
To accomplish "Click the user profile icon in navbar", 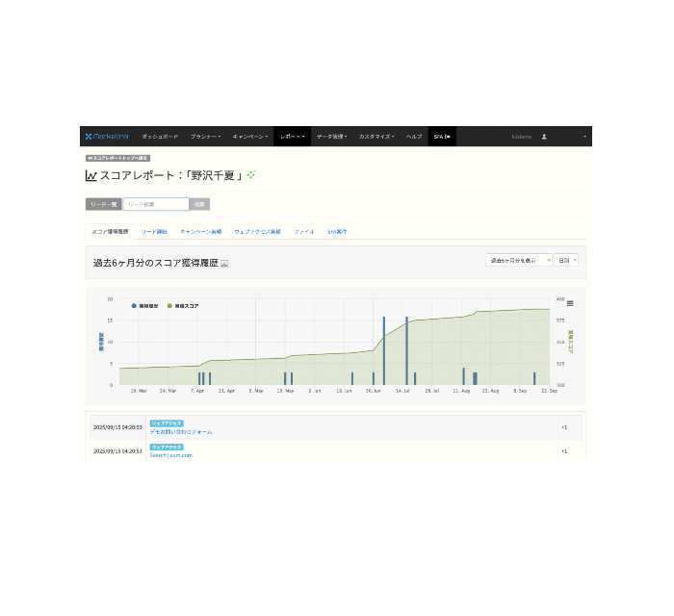I will click(x=544, y=137).
